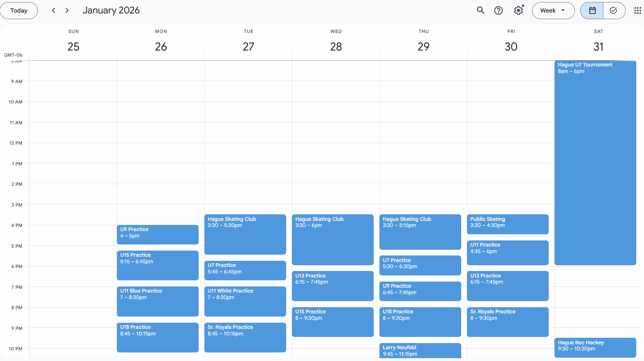Open the Larry Neufeld event
644x361 pixels.
coord(420,350)
